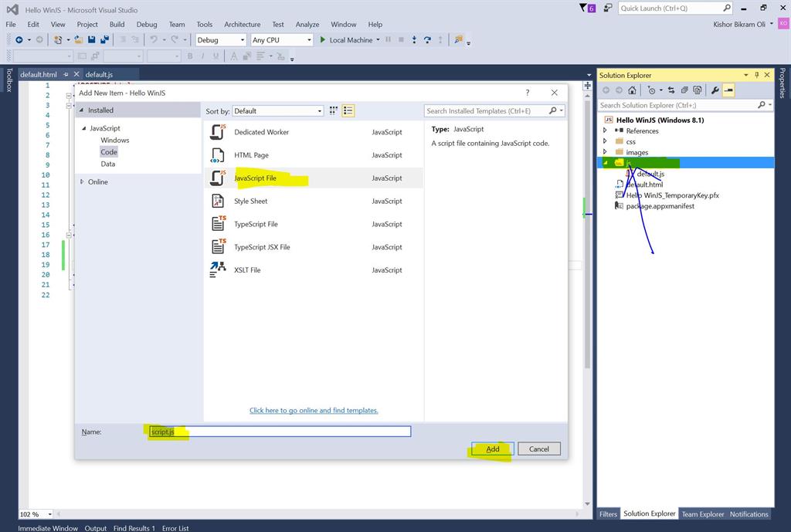Click the Cancel button

[x=538, y=449]
